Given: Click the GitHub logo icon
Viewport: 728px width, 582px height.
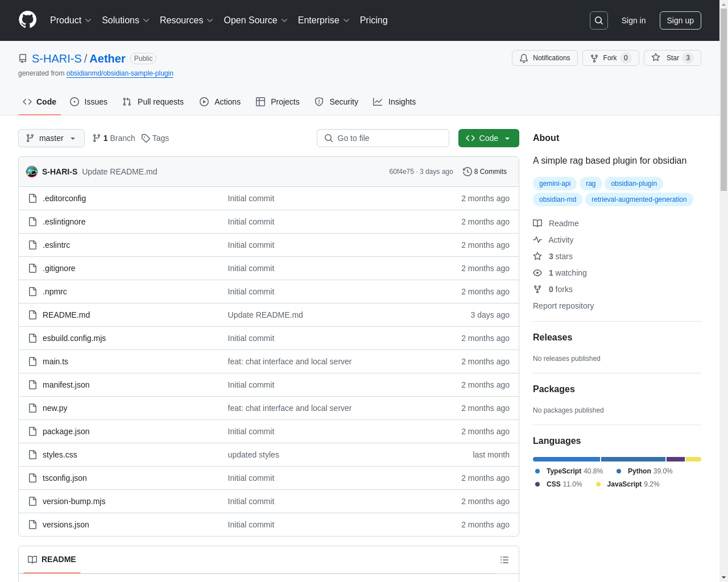Looking at the screenshot, I should pyautogui.click(x=28, y=20).
